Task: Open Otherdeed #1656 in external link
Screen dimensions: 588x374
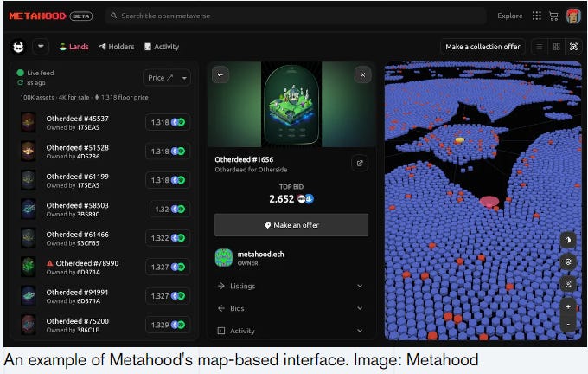Action: pos(360,164)
